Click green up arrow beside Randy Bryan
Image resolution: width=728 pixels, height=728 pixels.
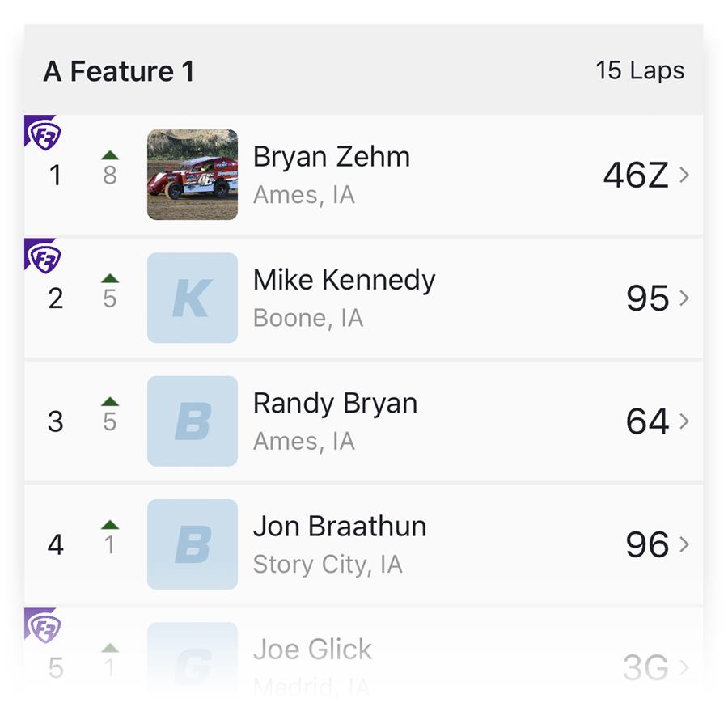[x=110, y=401]
